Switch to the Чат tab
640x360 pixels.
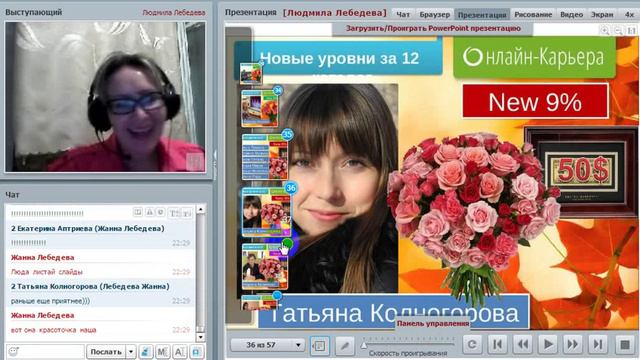403,14
